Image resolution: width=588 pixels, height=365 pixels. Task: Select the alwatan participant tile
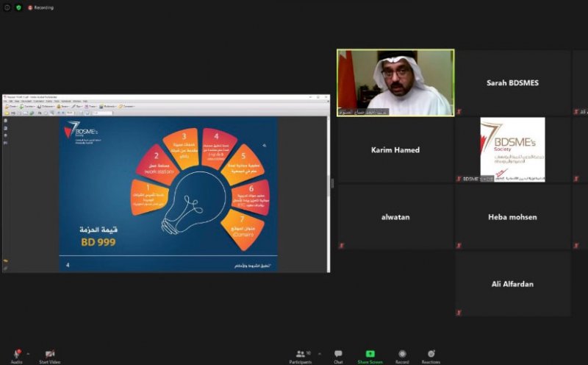point(395,217)
